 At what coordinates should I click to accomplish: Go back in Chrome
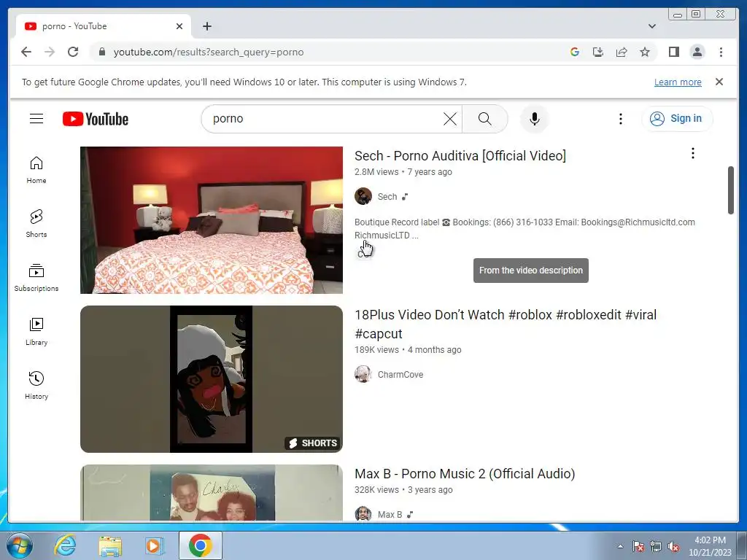pyautogui.click(x=26, y=52)
